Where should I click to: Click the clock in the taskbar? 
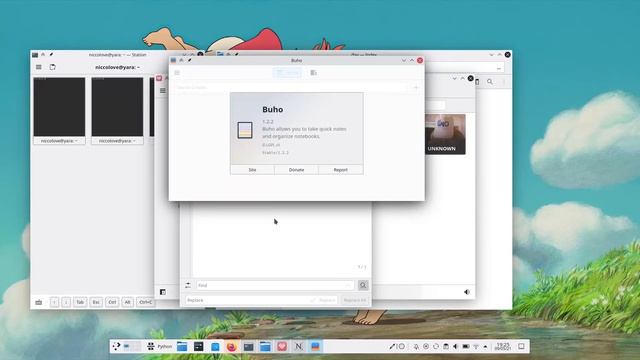click(503, 346)
